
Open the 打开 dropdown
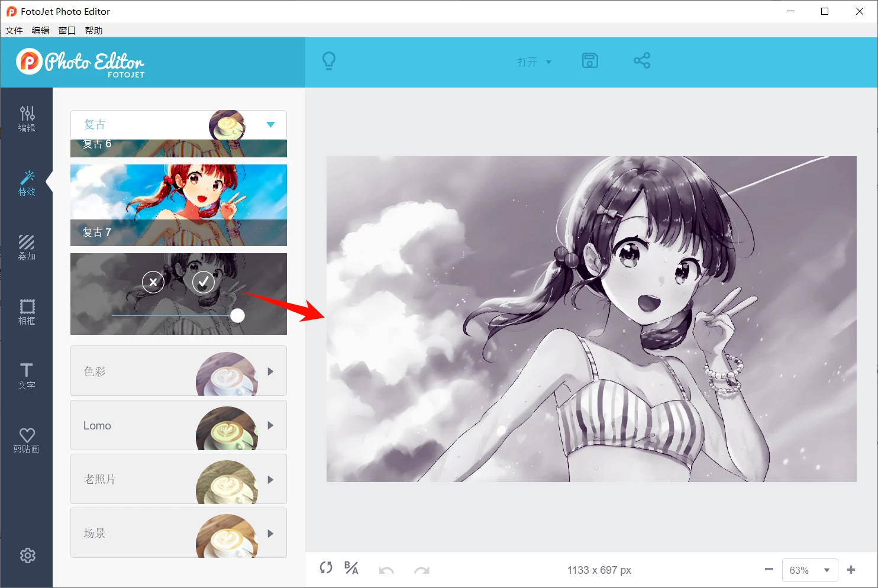[534, 62]
